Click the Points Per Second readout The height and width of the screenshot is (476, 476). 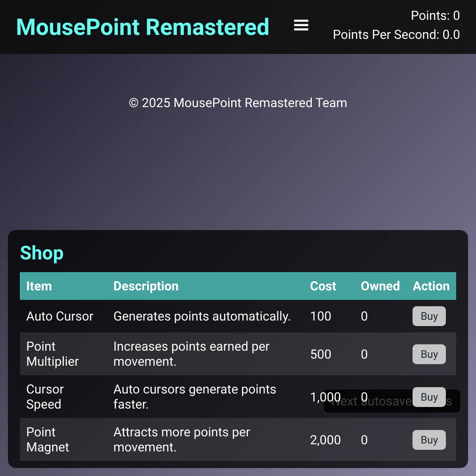(396, 35)
